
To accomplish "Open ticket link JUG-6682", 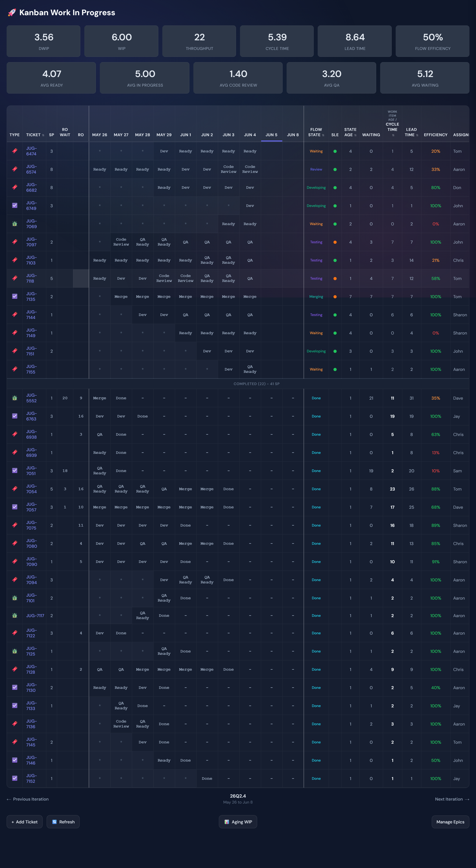I will click(32, 187).
